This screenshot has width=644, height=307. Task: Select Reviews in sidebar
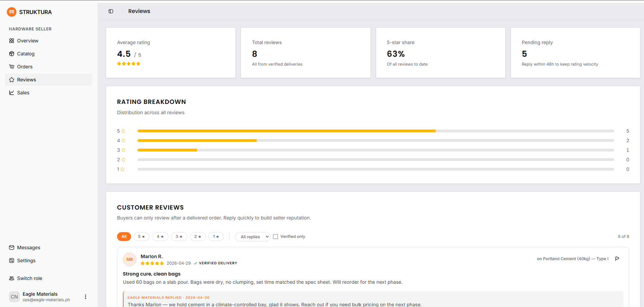click(x=49, y=80)
